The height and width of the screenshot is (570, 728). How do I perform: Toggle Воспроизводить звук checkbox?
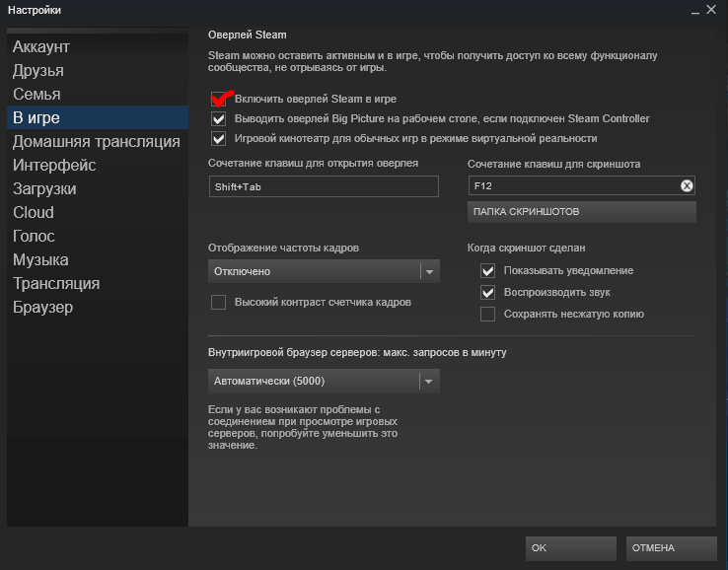[487, 292]
